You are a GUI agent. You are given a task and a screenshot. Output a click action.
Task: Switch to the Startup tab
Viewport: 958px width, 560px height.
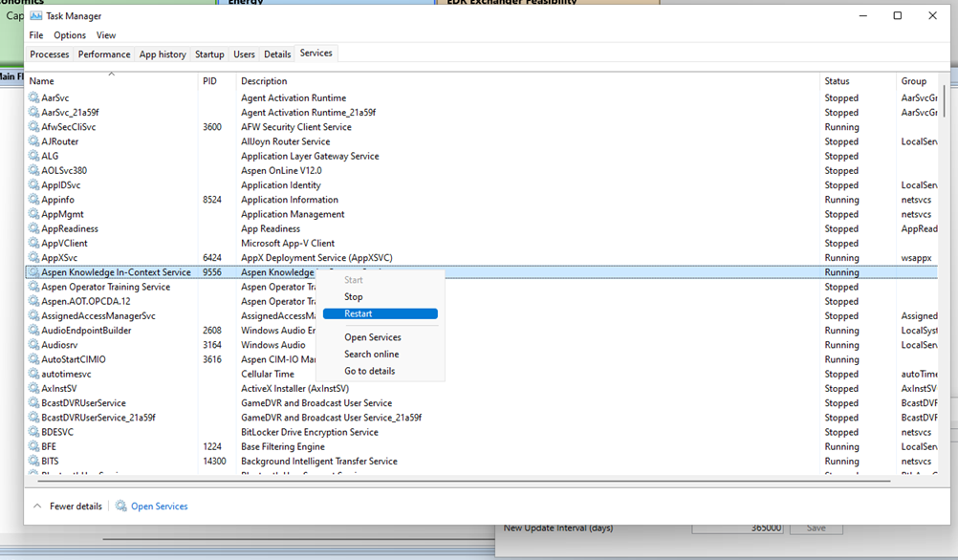(209, 54)
